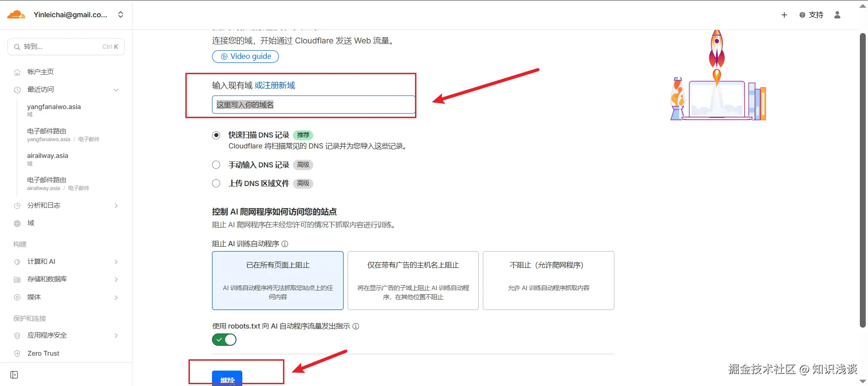Follow the 或注册新域 link

[x=275, y=85]
